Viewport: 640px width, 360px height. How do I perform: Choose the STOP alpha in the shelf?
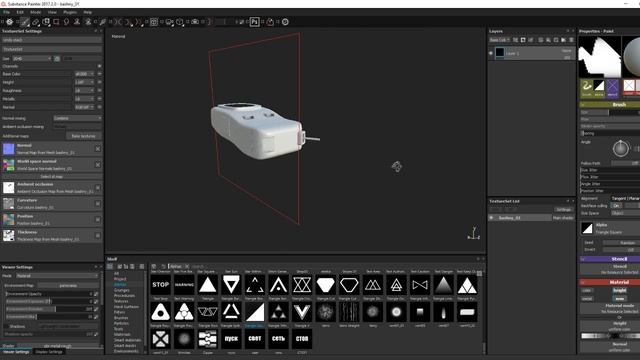(160, 285)
